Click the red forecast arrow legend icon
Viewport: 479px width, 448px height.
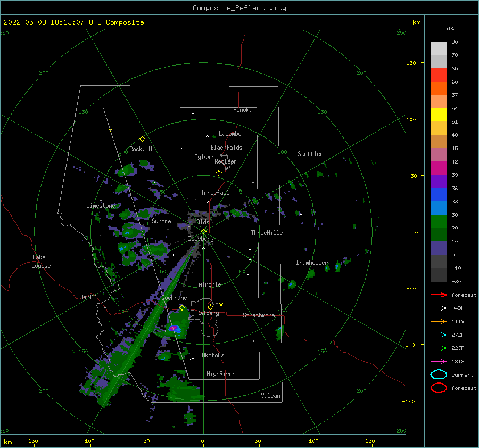pyautogui.click(x=439, y=295)
